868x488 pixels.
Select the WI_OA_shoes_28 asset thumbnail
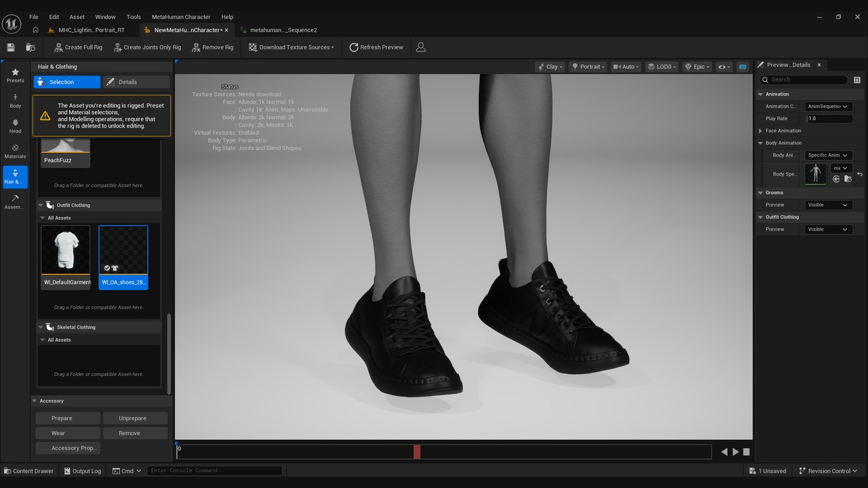[x=123, y=257]
